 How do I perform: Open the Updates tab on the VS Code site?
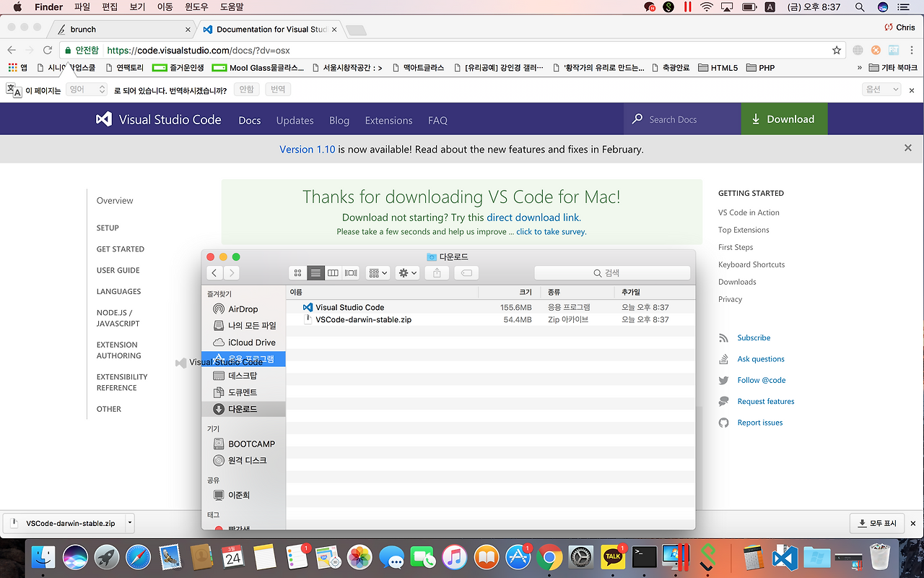click(295, 120)
